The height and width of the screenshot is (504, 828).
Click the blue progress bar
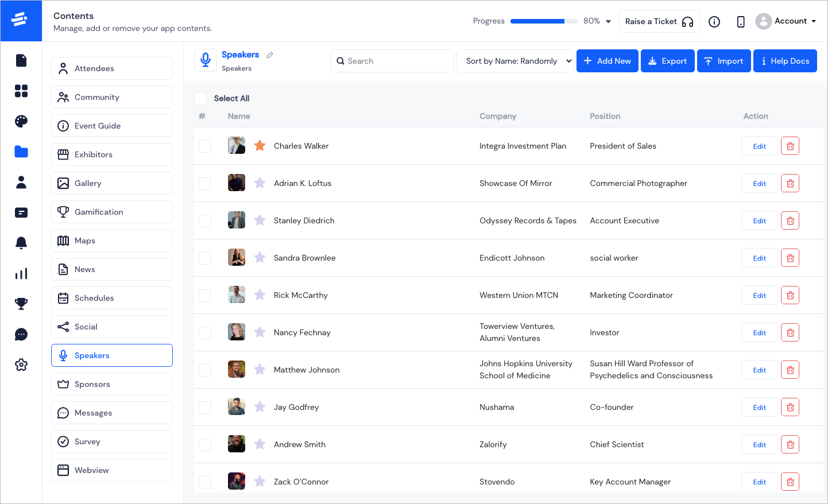[x=544, y=21]
